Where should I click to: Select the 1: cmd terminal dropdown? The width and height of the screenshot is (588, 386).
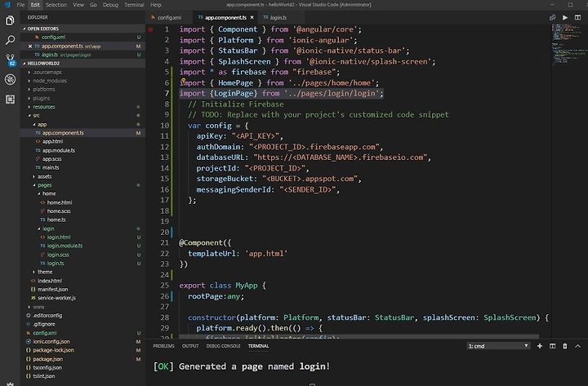tap(498, 346)
